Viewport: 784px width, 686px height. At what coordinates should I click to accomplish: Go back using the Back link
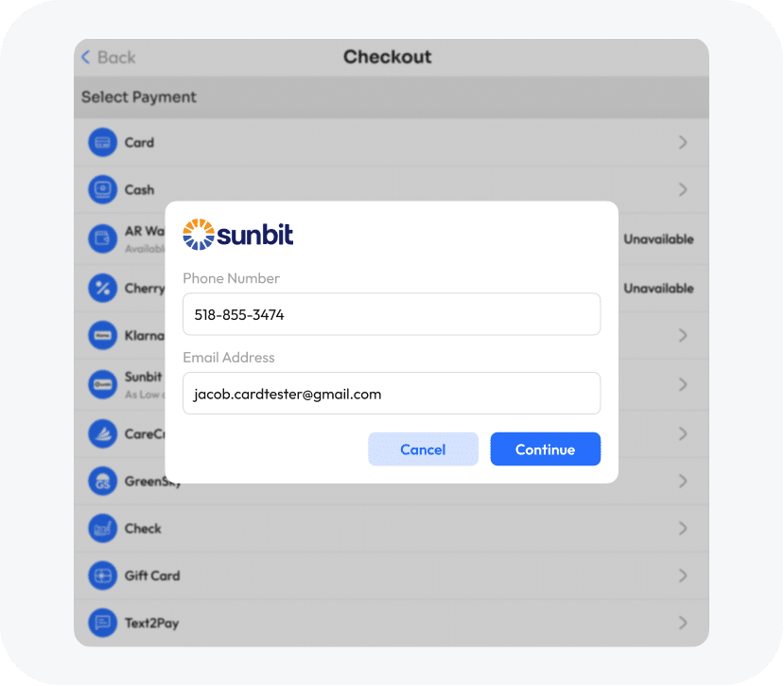tap(108, 58)
